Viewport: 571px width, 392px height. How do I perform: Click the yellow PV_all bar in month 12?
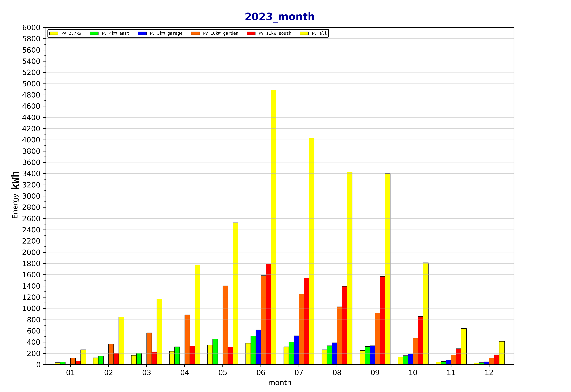[502, 353]
